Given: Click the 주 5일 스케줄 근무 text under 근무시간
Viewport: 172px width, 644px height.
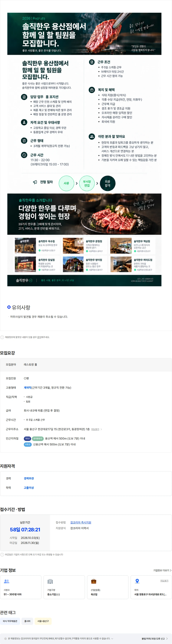Looking at the screenshot, I should [35, 420].
